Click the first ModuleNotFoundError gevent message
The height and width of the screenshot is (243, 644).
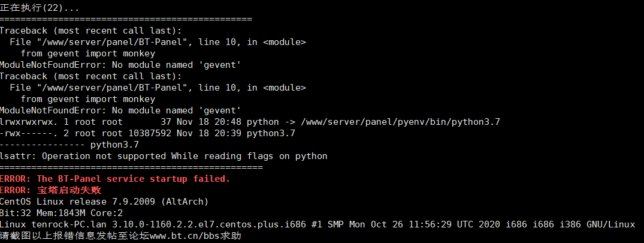click(120, 65)
